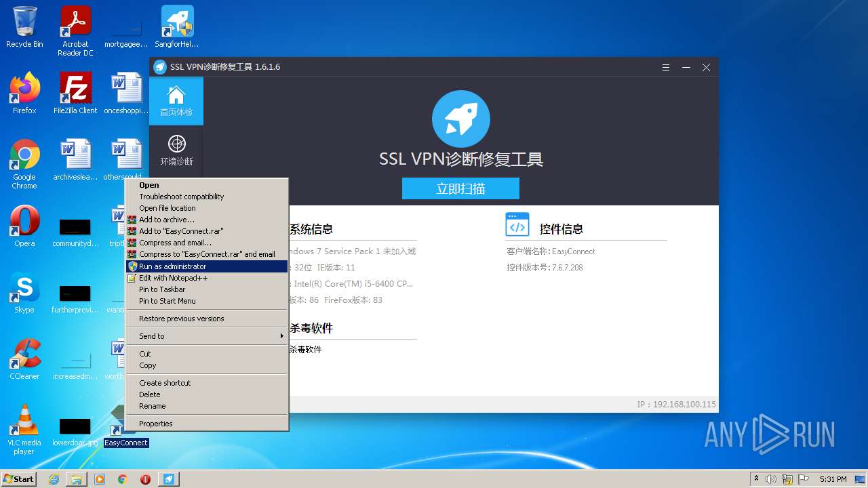Select Copy from the context menu
The image size is (868, 488).
pos(207,365)
